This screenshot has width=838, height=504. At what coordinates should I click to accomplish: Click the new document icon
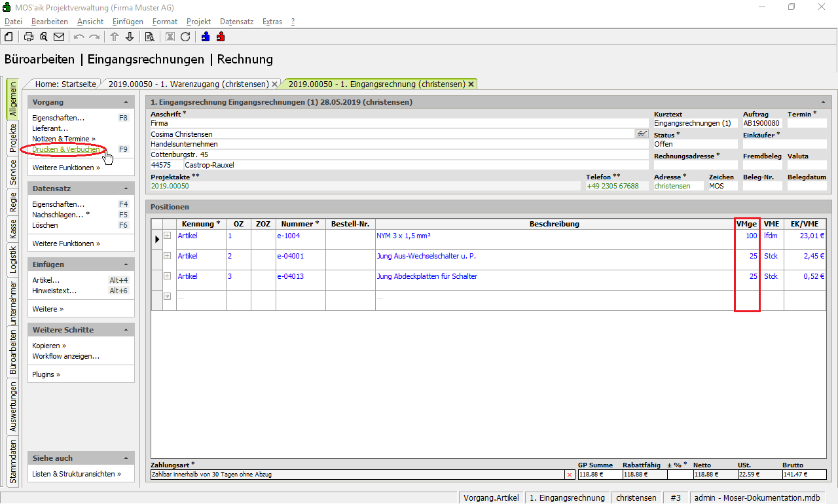coord(9,37)
